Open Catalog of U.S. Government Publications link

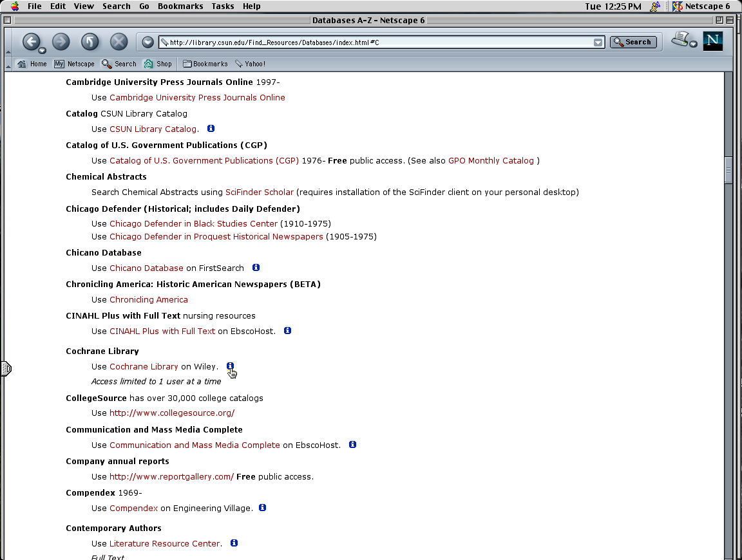[x=204, y=161]
